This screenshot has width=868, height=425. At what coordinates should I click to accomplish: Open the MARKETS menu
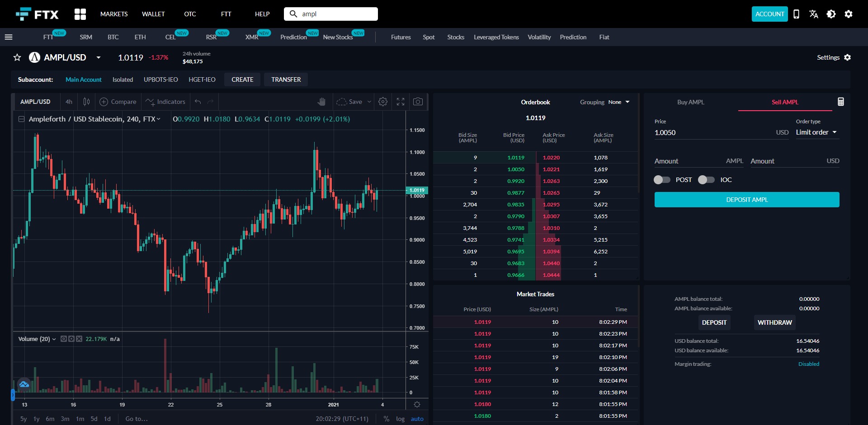114,14
